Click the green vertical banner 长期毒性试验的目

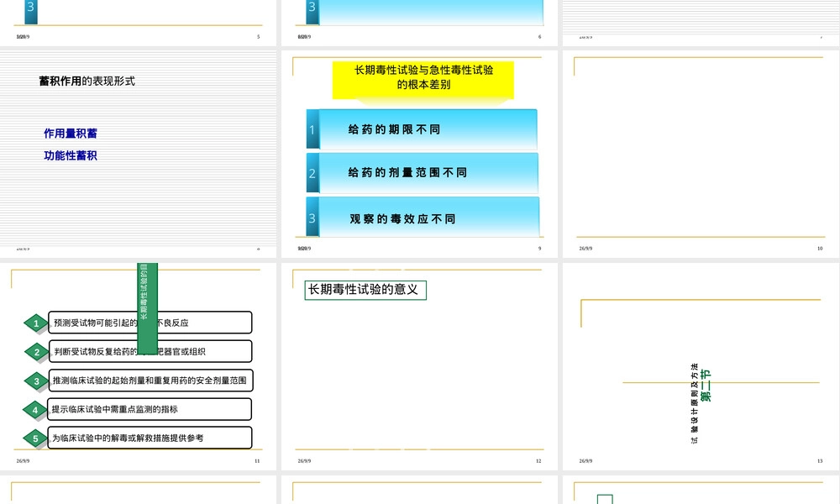tap(147, 308)
